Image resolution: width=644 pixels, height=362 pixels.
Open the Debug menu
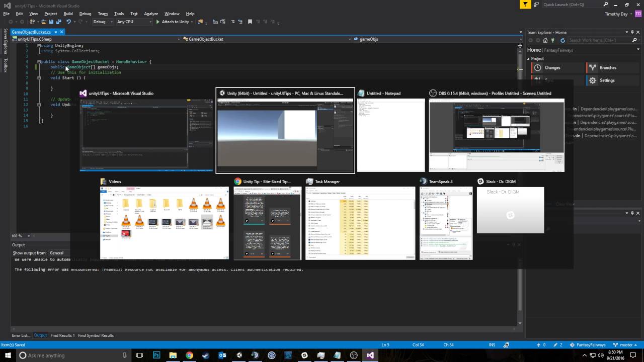point(85,14)
